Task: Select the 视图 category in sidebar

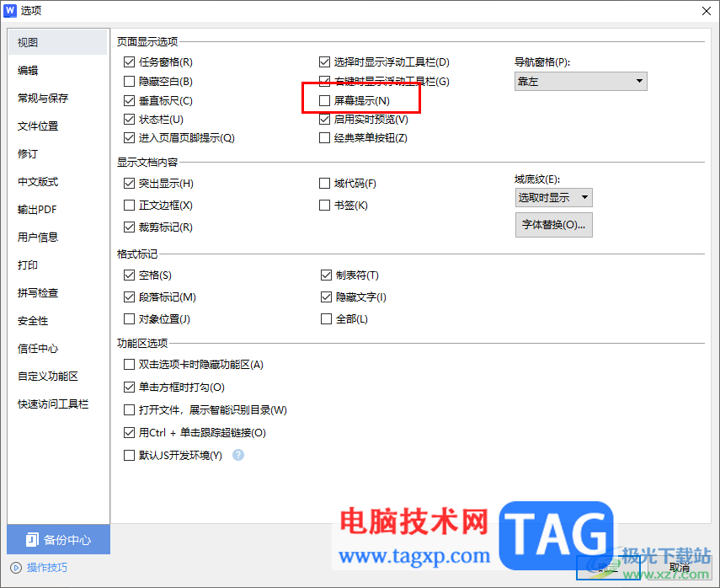Action: (x=57, y=42)
